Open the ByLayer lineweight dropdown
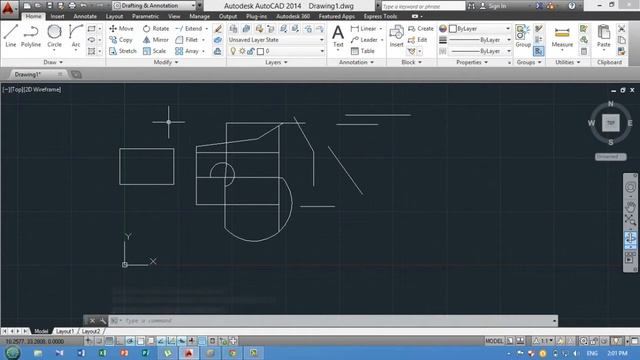 pos(480,40)
